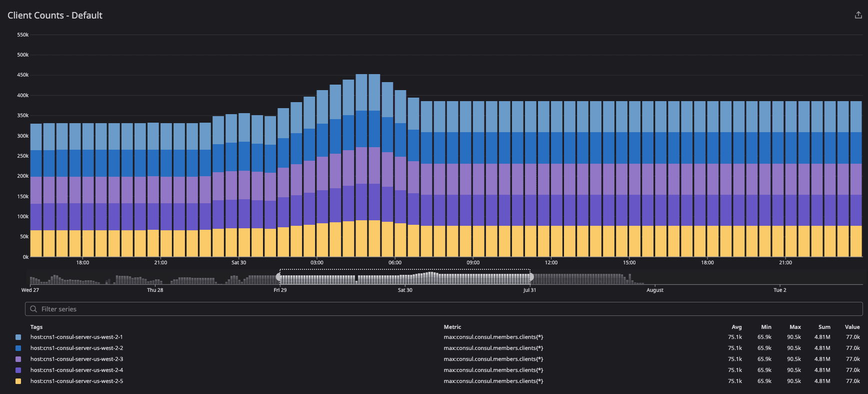Sort the legend by Value column header
Screen dimensions: 868x394
tap(852, 327)
